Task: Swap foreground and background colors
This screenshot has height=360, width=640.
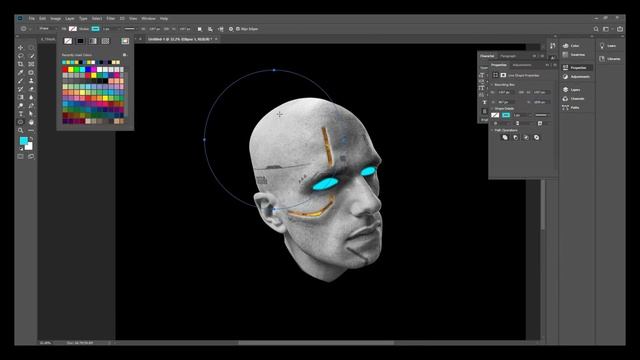Action: point(31,138)
